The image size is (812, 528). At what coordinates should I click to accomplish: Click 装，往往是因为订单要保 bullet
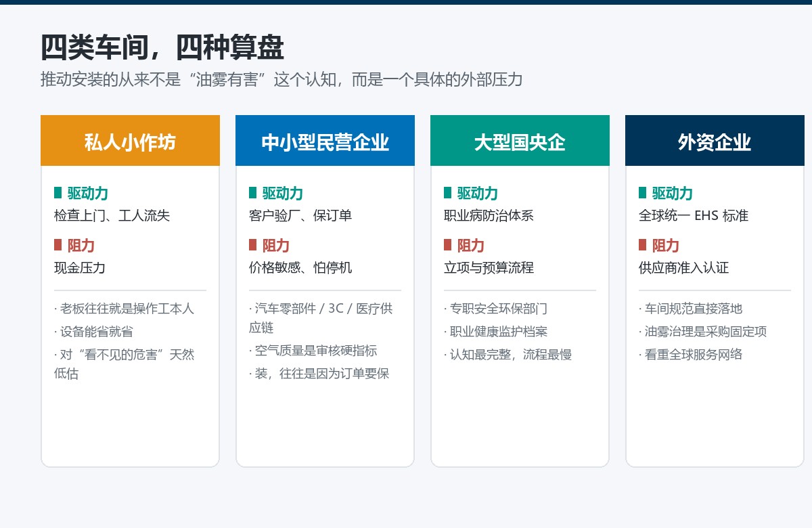coord(319,374)
